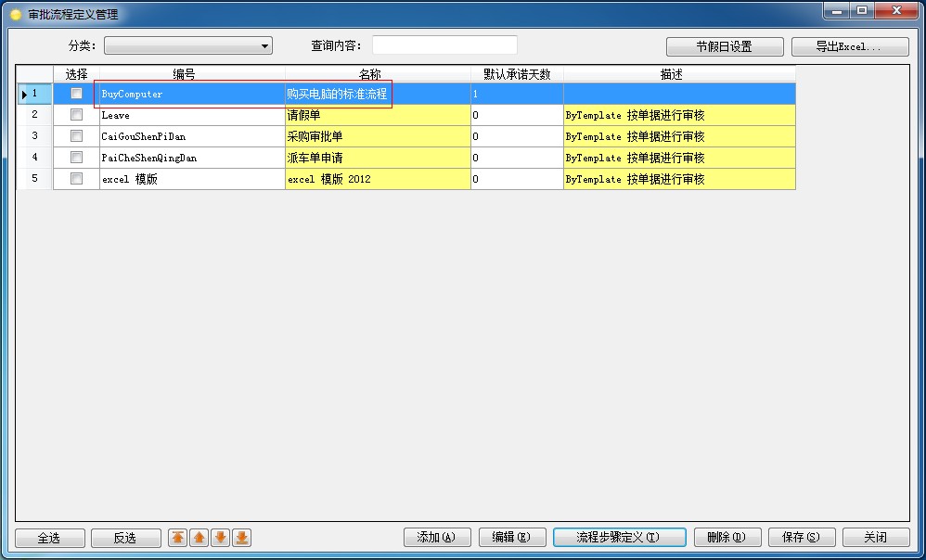Click description cell in PaiCheShenQingDan row

(680, 158)
